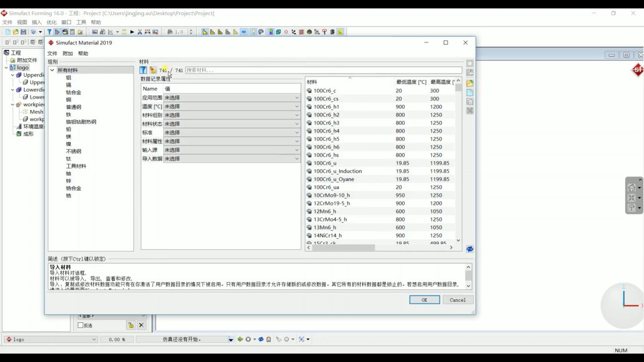
Task: Click the tools wrench icon in status bar
Action: pyautogui.click(x=302, y=339)
